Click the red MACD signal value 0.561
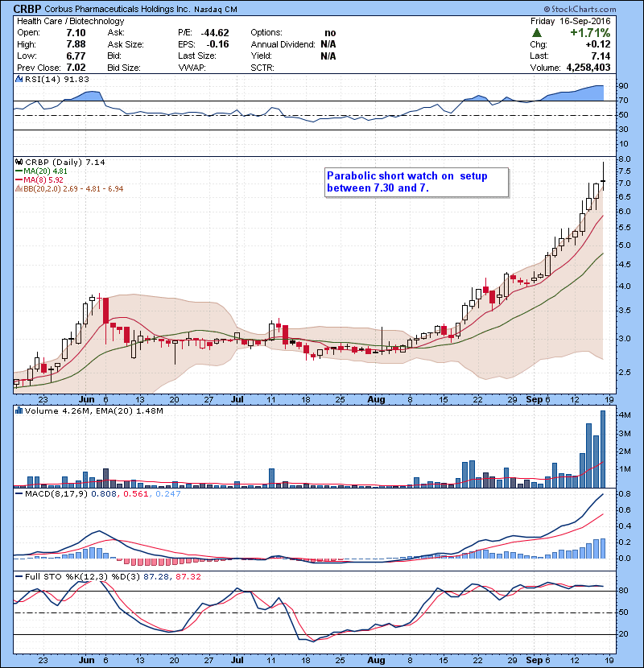The image size is (644, 668). tap(135, 494)
